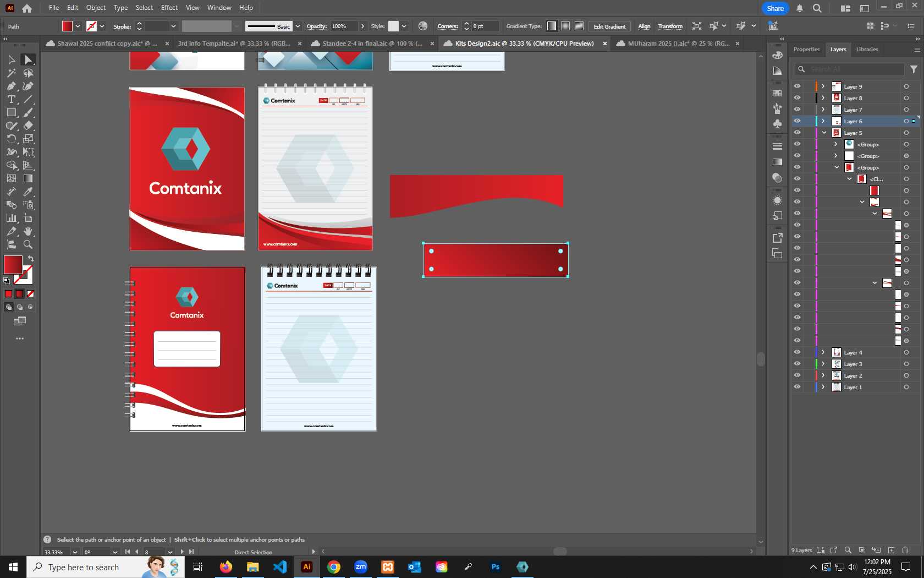Open the Effect menu
Viewport: 924px width, 578px height.
[169, 8]
